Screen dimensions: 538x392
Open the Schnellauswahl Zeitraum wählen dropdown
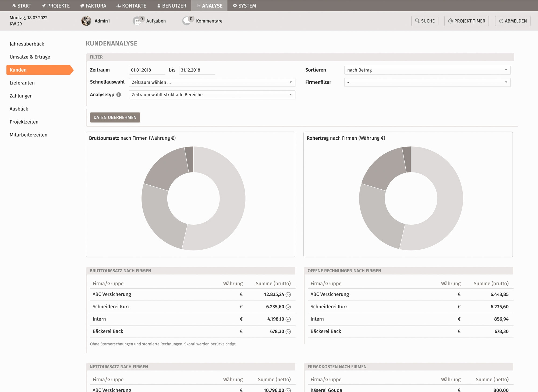coord(212,82)
